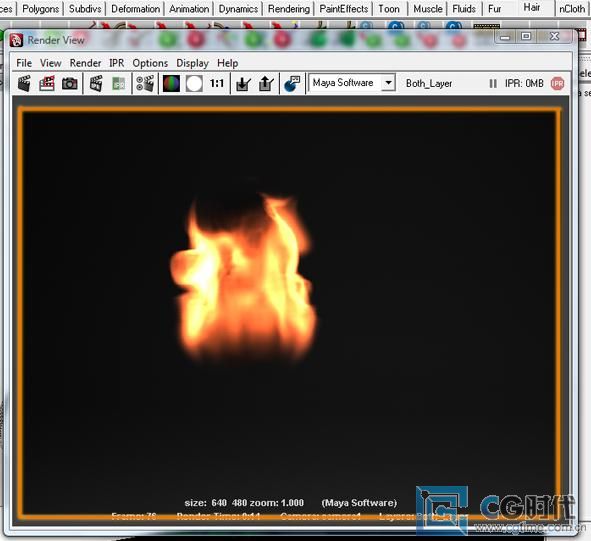Display alpha channel with the white circle icon
Viewport: 591px width, 541px height.
click(x=194, y=83)
